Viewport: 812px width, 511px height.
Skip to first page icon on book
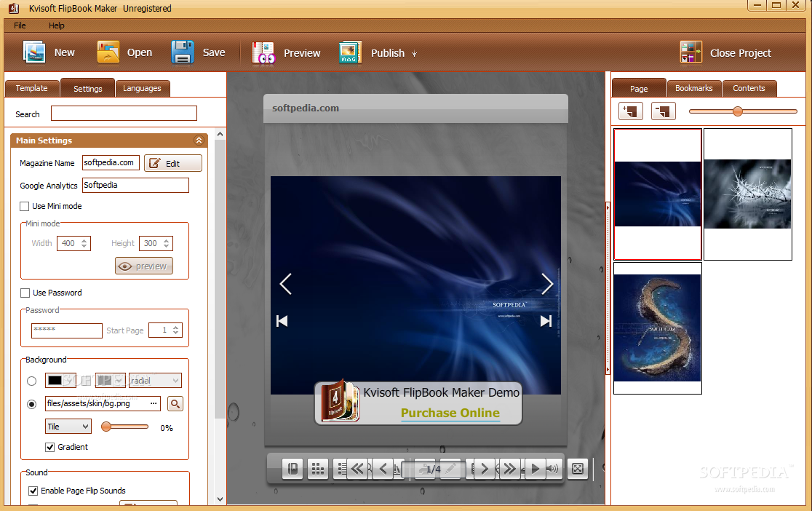point(282,321)
